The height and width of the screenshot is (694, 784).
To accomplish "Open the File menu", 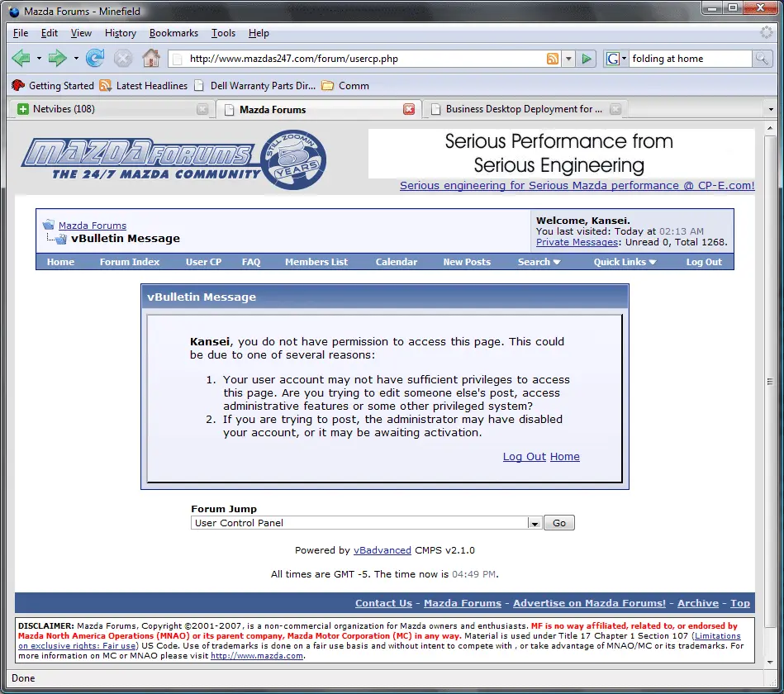I will pos(21,33).
